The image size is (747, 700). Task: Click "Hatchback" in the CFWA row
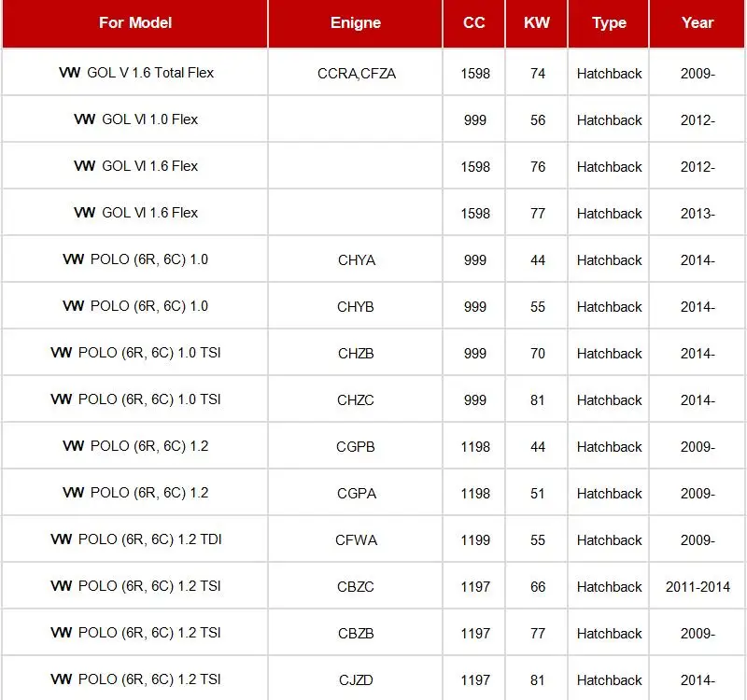[609, 540]
